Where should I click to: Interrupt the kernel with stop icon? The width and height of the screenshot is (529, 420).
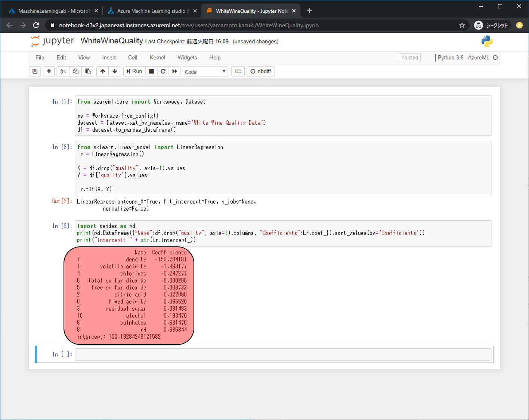pos(151,71)
